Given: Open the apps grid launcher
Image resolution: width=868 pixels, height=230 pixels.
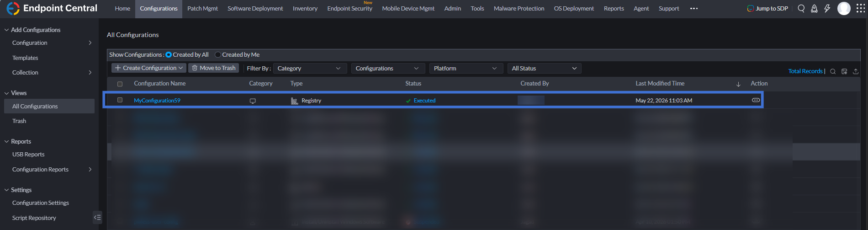Looking at the screenshot, I should pyautogui.click(x=860, y=8).
